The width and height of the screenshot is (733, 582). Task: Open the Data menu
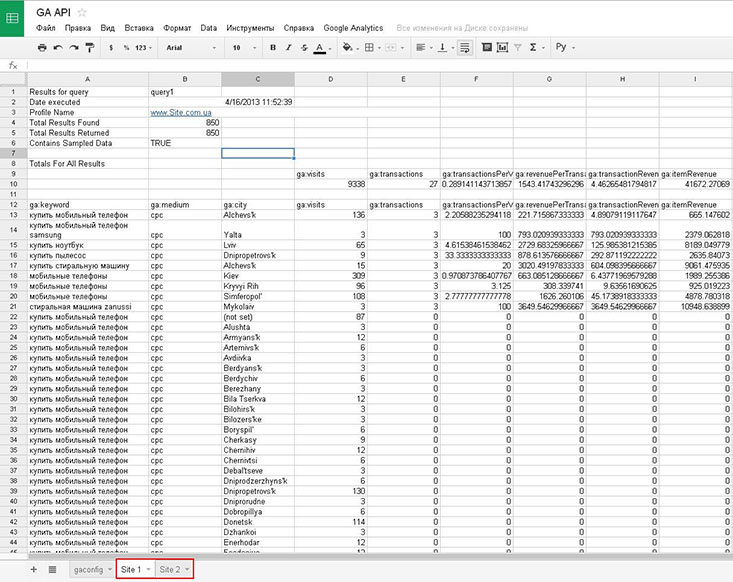coord(208,28)
